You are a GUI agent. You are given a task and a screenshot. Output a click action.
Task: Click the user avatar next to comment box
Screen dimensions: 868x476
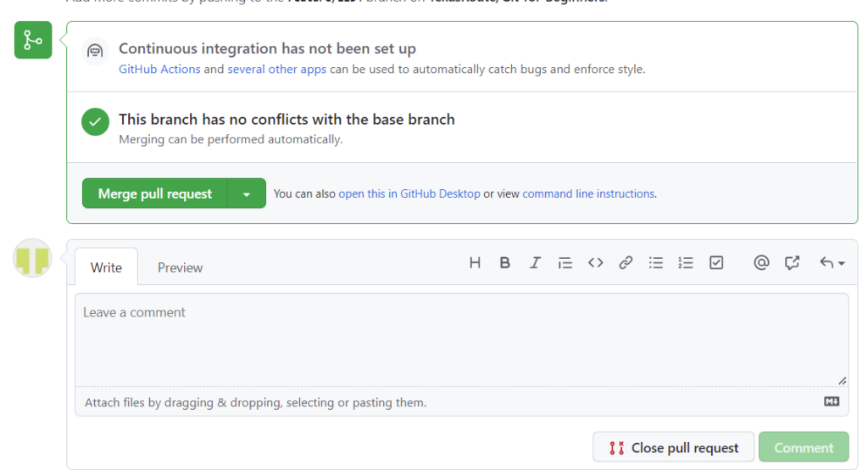click(x=33, y=258)
